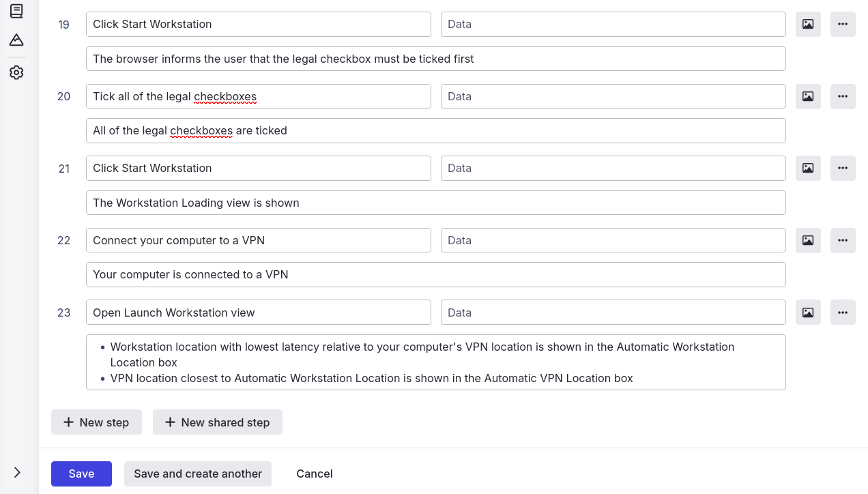The height and width of the screenshot is (494, 868).
Task: Open more options for step 19
Action: (843, 24)
